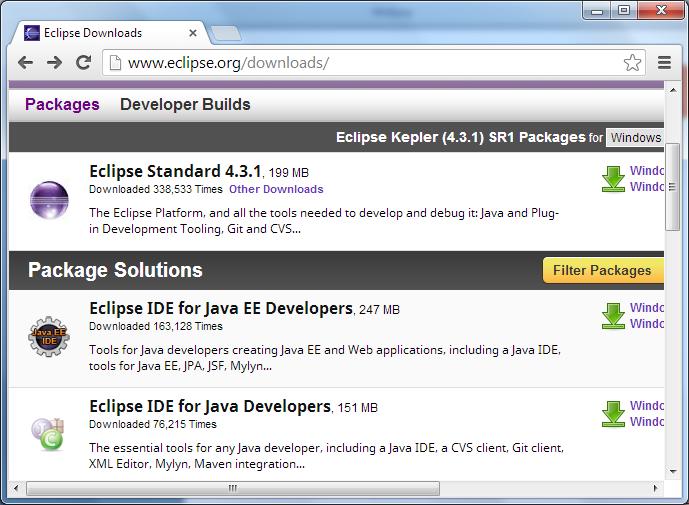The image size is (689, 505).
Task: Open the Chrome hamburger menu
Action: pyautogui.click(x=664, y=62)
